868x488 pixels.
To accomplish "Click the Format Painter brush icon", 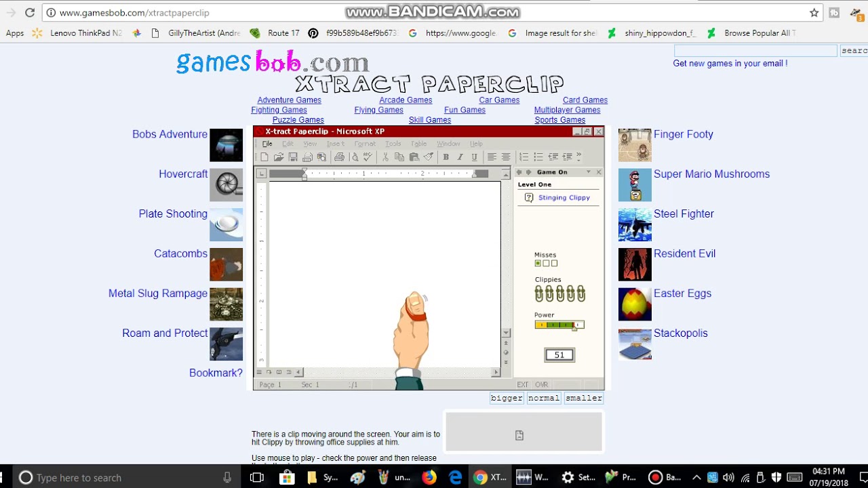I will pos(429,157).
